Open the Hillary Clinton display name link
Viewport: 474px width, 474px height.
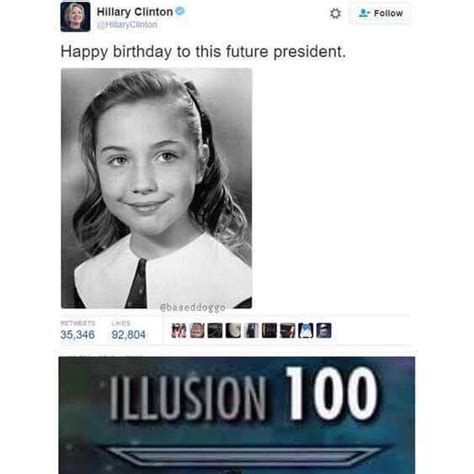tap(135, 12)
